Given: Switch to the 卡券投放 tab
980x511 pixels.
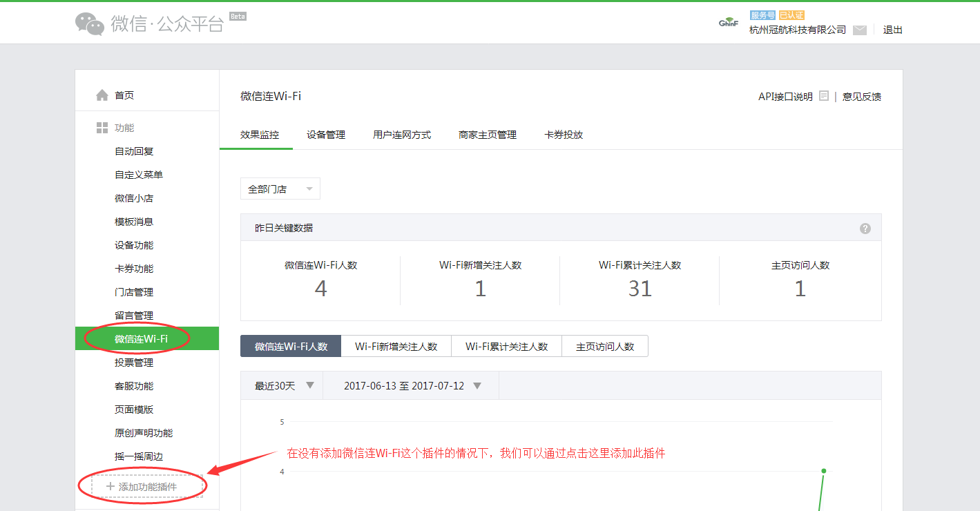Looking at the screenshot, I should click(x=564, y=135).
